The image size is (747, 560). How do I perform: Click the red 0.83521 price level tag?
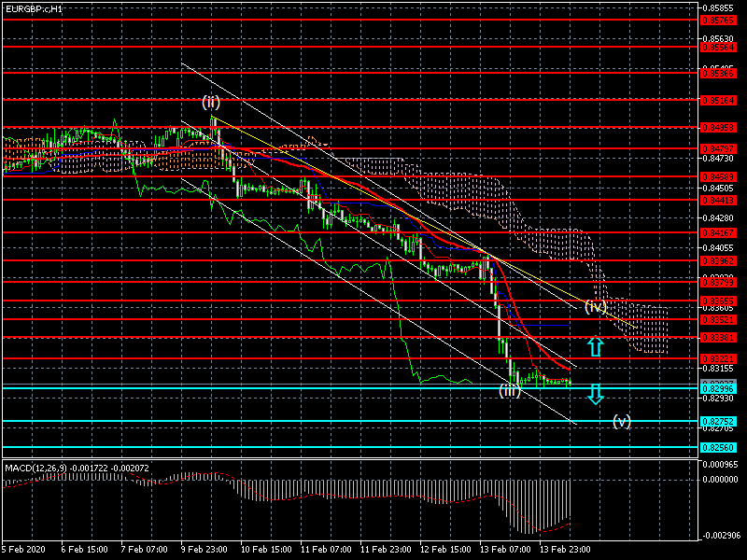[x=719, y=319]
